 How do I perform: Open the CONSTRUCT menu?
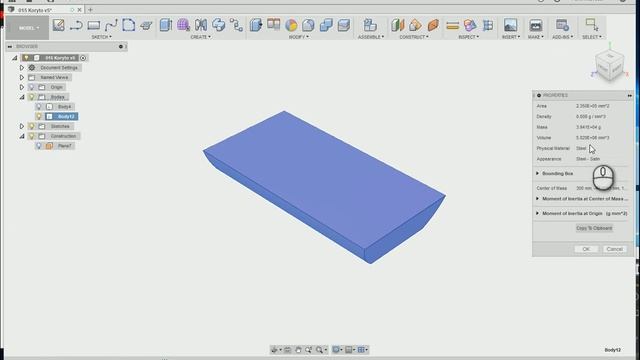[414, 37]
